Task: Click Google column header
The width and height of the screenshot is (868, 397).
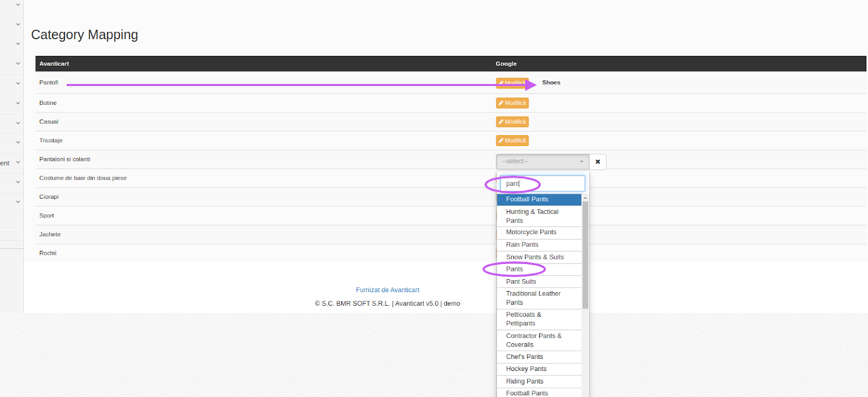Action: tap(506, 64)
